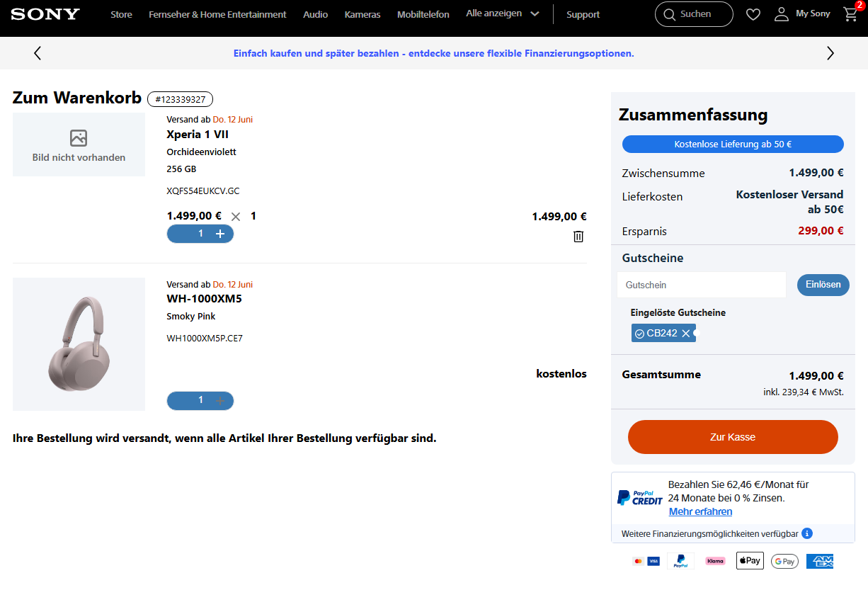Open the wishlist heart icon

point(753,14)
